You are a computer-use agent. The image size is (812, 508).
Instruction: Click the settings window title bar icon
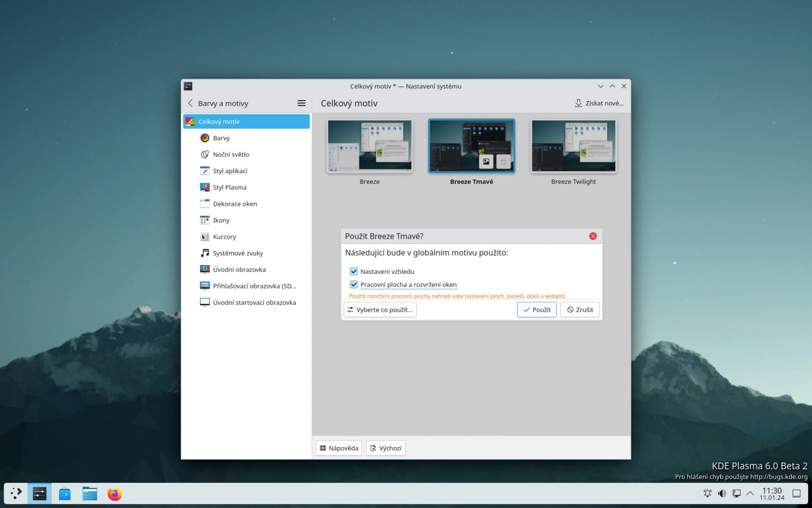[188, 86]
